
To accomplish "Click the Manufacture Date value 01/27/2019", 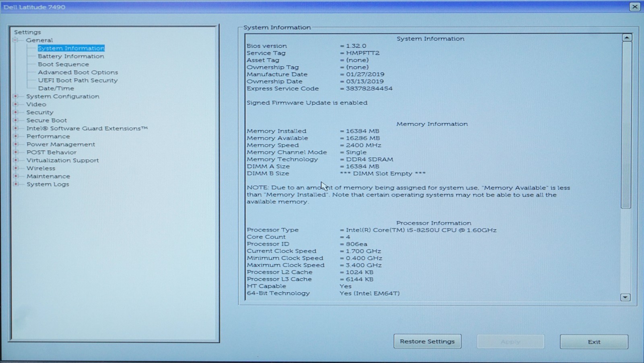I will (365, 74).
